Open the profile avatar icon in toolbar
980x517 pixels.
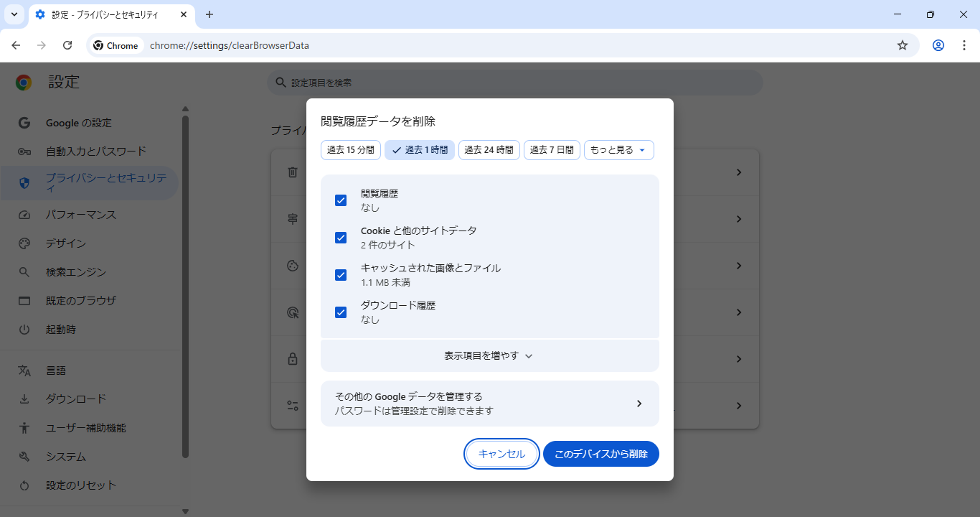point(938,45)
